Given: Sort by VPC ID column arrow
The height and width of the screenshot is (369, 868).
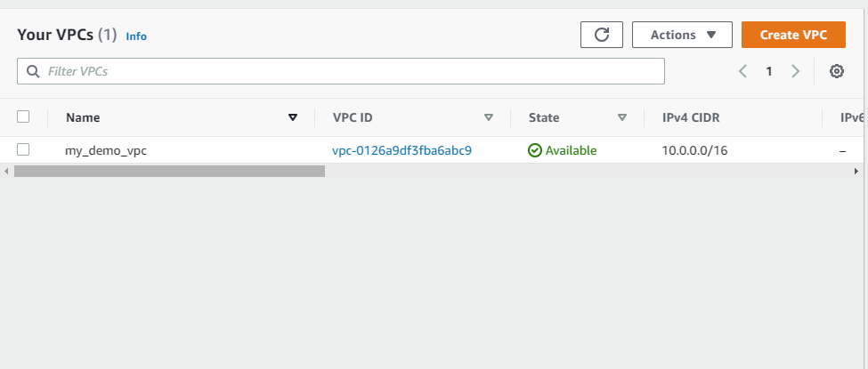Looking at the screenshot, I should [x=488, y=117].
